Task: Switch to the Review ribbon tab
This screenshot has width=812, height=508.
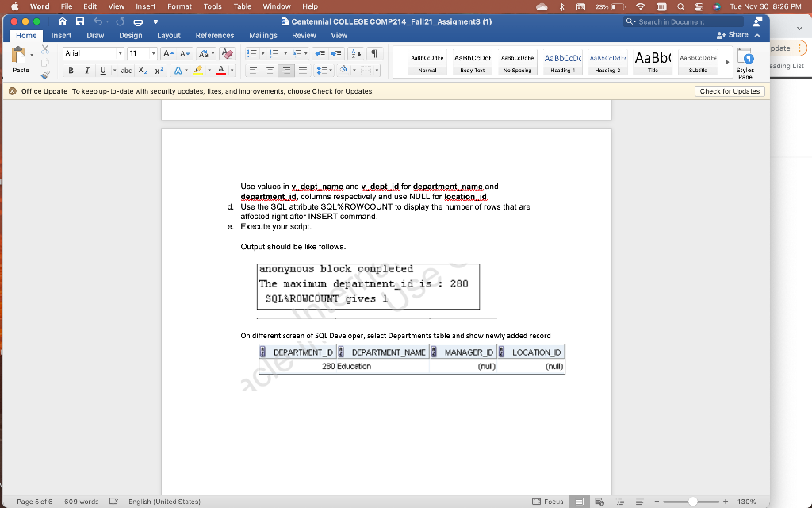Action: pos(304,35)
